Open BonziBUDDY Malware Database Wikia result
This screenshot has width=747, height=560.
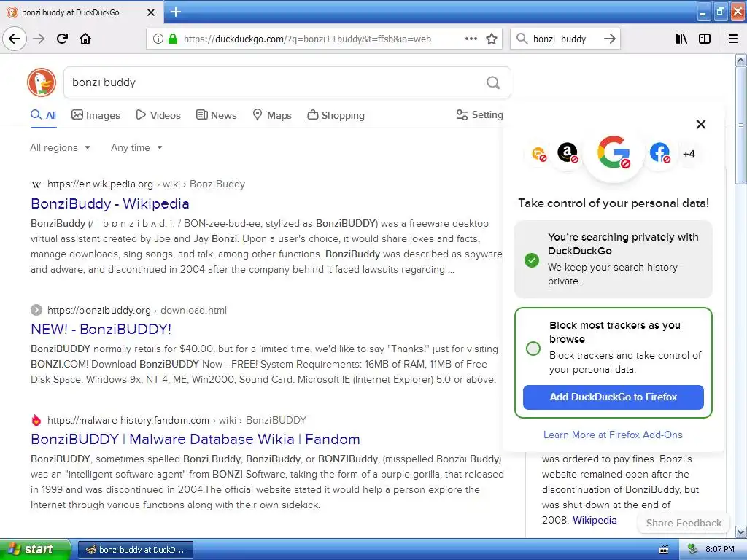[x=196, y=439]
